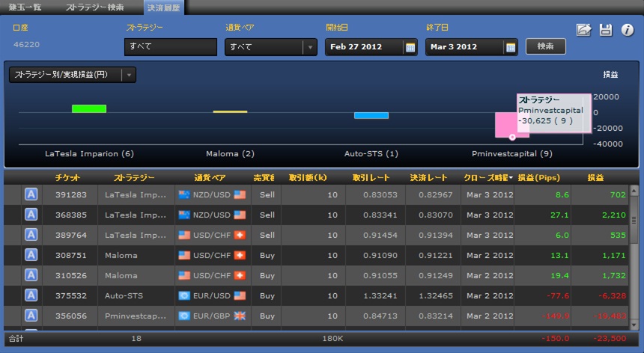Click the EUR/GBP currency pair cell

coord(213,316)
